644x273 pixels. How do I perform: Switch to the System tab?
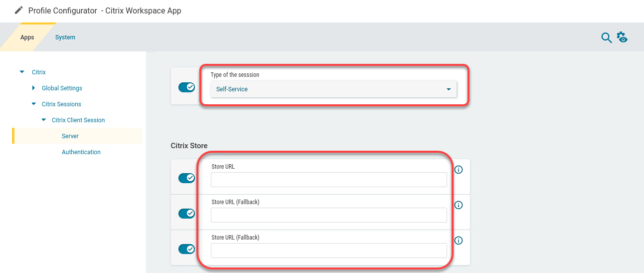tap(65, 37)
